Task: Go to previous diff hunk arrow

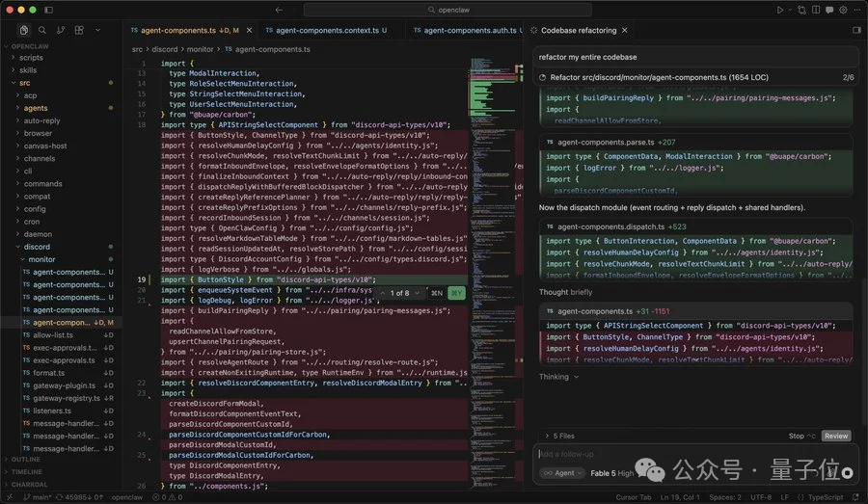Action: pos(382,293)
